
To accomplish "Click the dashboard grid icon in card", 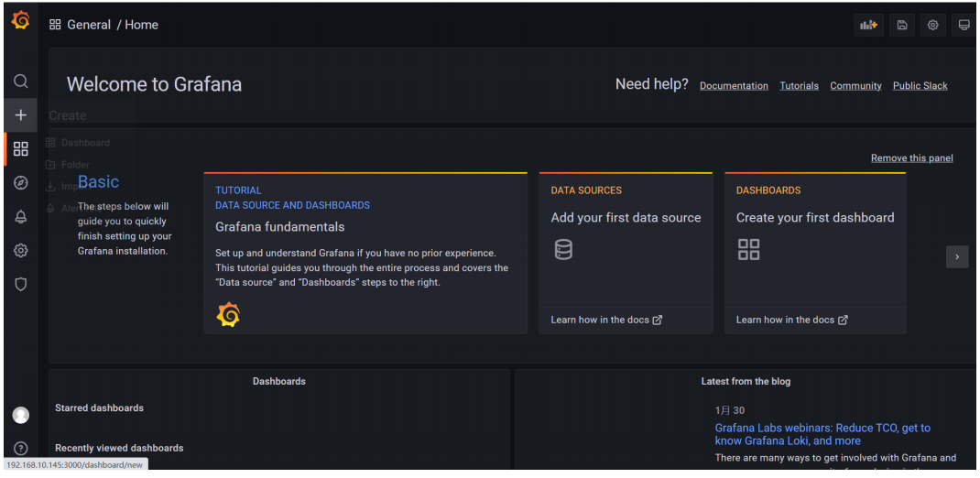I will (x=748, y=249).
